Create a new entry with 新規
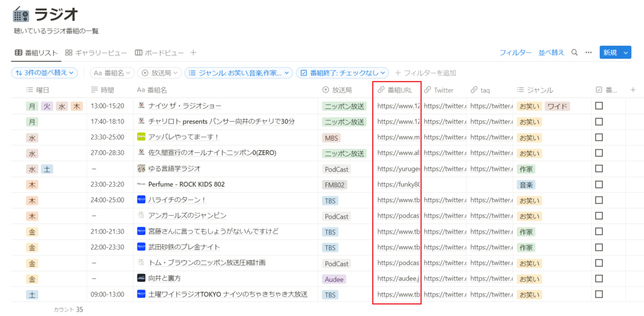644x316 pixels. pyautogui.click(x=610, y=53)
